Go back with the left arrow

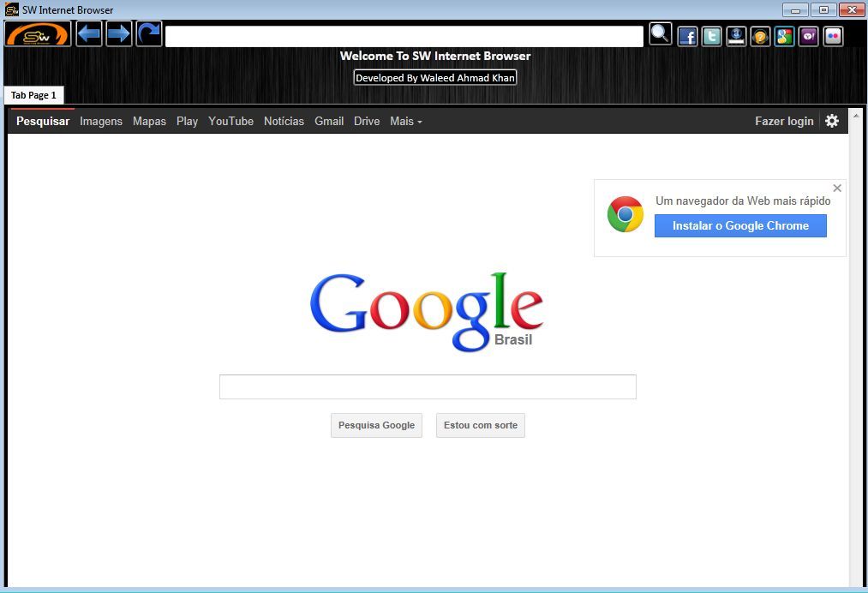[88, 34]
